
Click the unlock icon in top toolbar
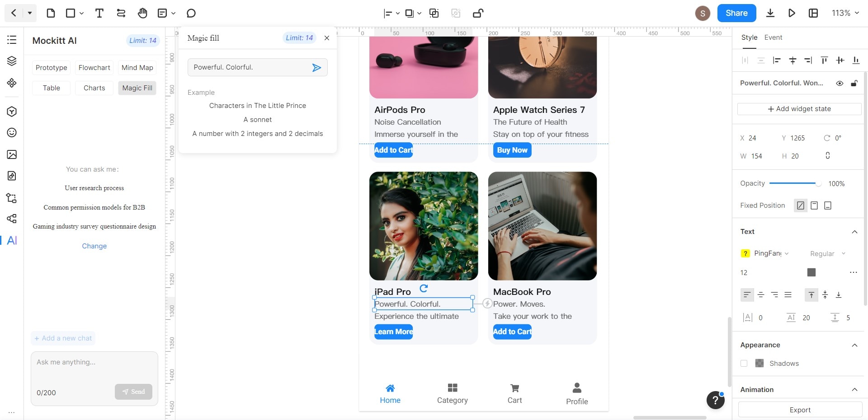[x=478, y=13]
